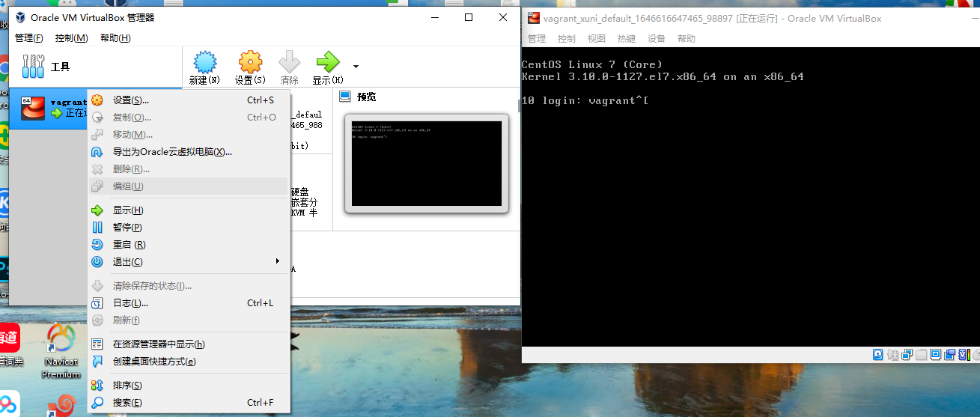Viewport: 980px width, 417px height.
Task: Click the recording status bar icon
Action: (x=949, y=354)
